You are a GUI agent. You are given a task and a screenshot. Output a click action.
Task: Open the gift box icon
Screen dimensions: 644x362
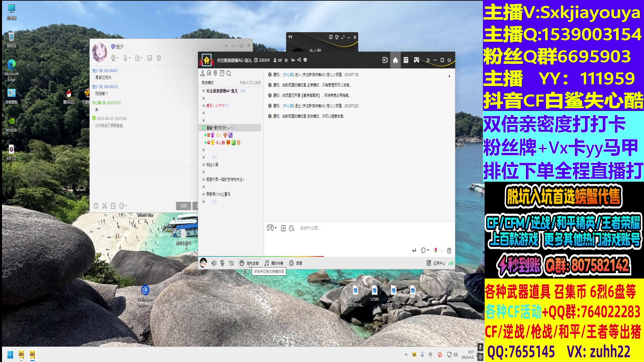[x=449, y=250]
